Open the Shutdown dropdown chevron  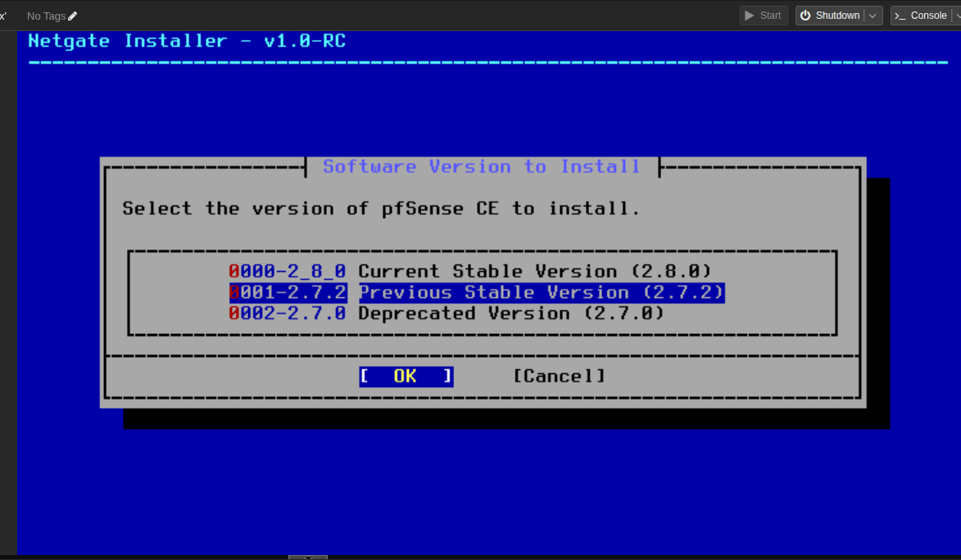click(872, 15)
